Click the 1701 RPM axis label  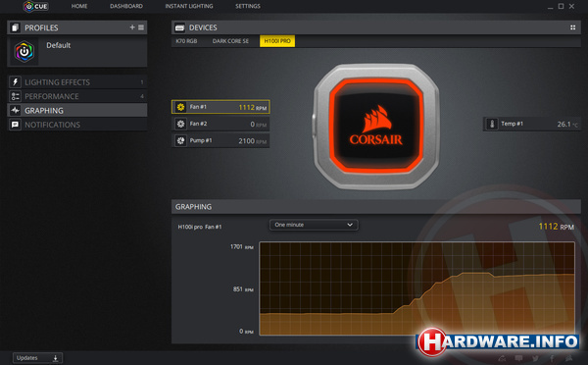point(241,246)
